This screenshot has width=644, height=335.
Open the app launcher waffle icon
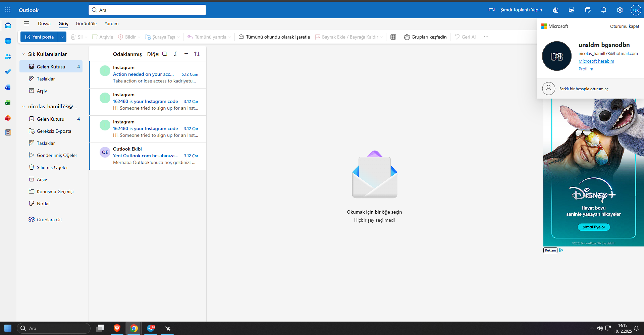(x=8, y=10)
